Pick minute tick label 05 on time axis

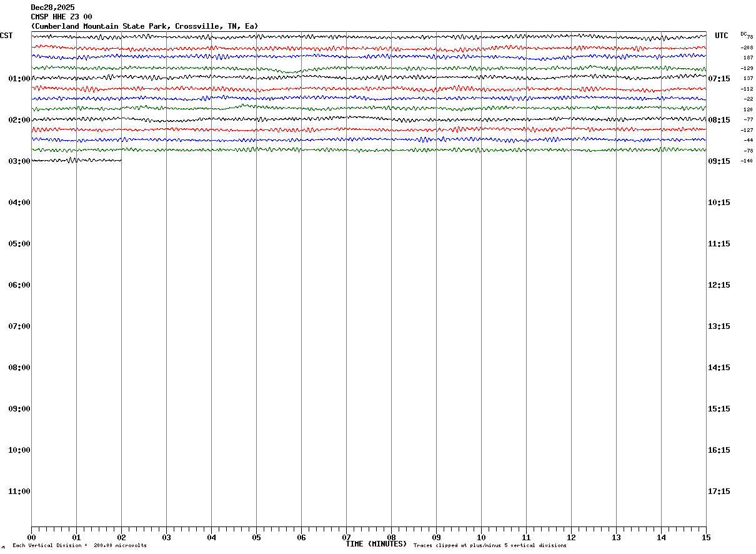[256, 538]
